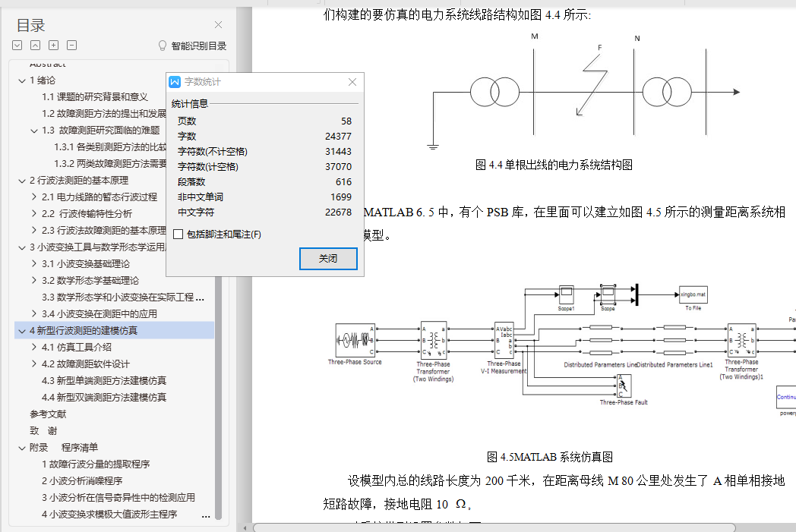The image size is (796, 532).
Task: Click first Three-Phase Transformer (Two Windings) block
Action: tap(434, 340)
